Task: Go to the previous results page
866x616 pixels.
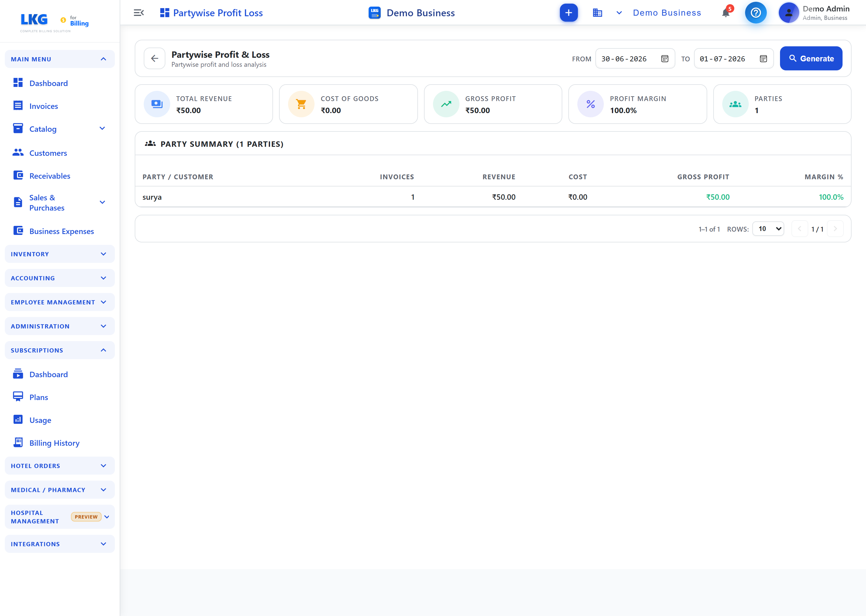Action: click(800, 229)
